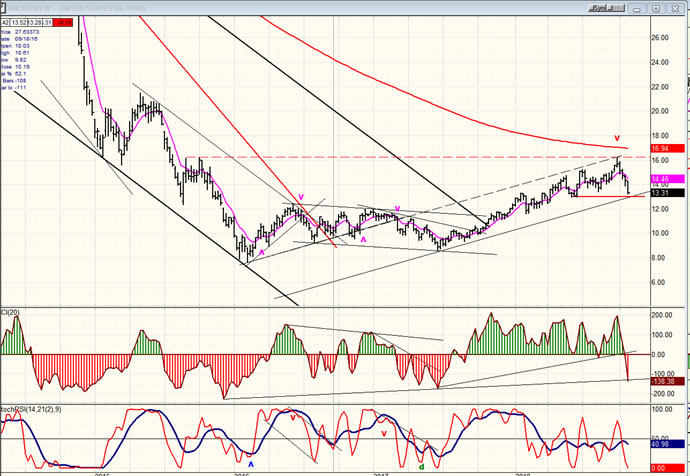
Task: Select the green d marker in StochRSI panel
Action: click(x=421, y=466)
